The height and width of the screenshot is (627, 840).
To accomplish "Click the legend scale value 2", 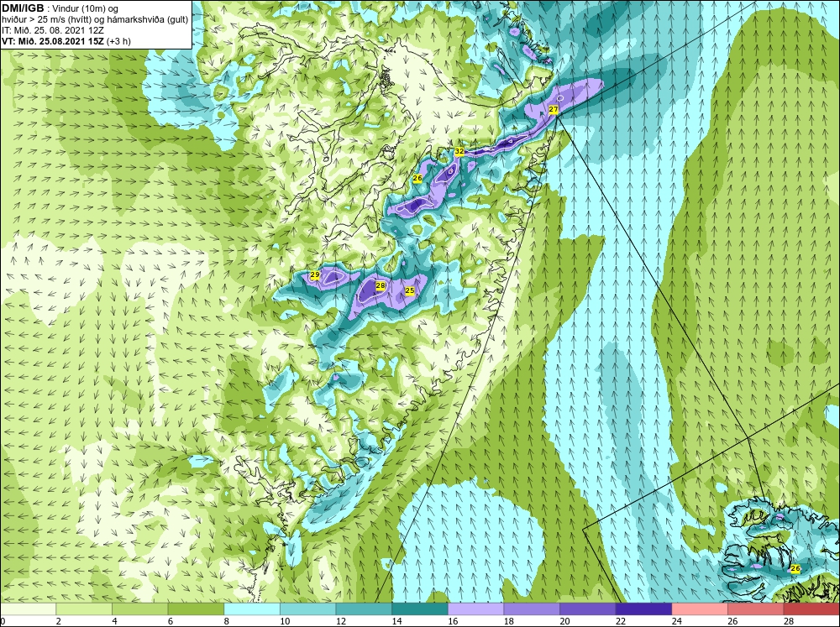I will [x=59, y=621].
